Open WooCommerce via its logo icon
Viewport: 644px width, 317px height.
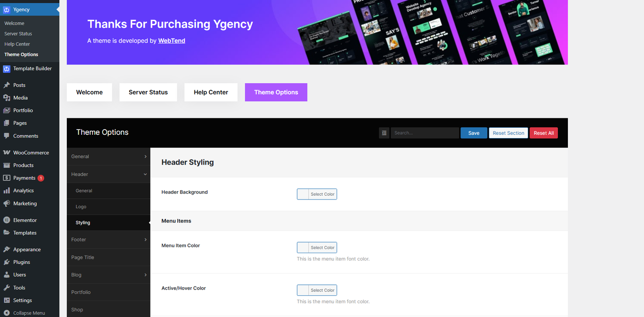point(6,153)
